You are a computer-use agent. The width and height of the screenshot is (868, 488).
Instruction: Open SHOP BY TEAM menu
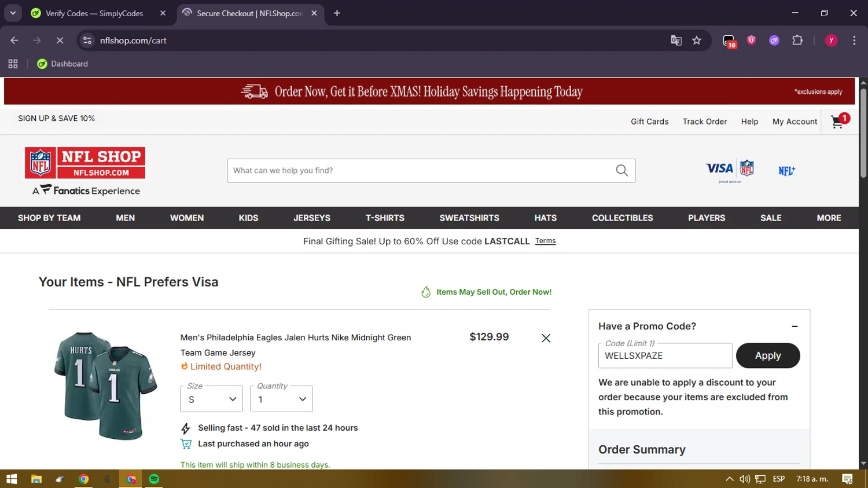[x=49, y=218]
